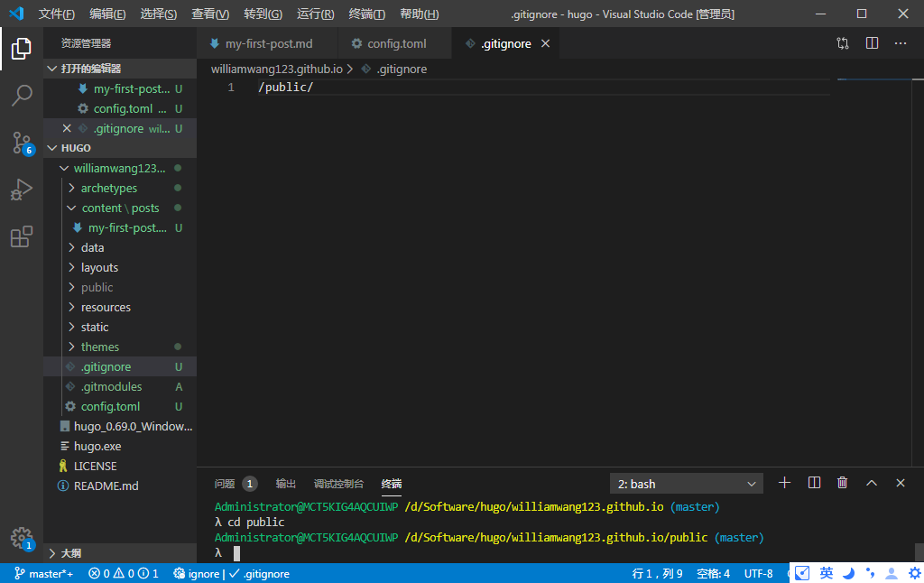924x583 pixels.
Task: Kill the terminal with trash icon
Action: (842, 483)
